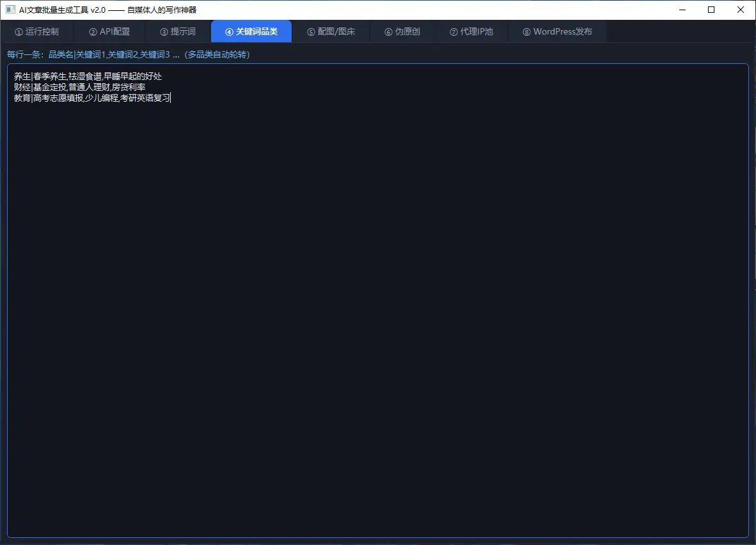
Task: Go to the WordPress发布 tab
Action: coord(557,32)
